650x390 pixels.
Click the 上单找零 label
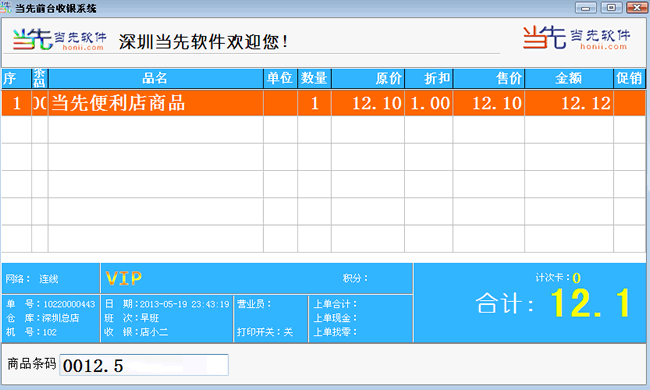coord(335,332)
